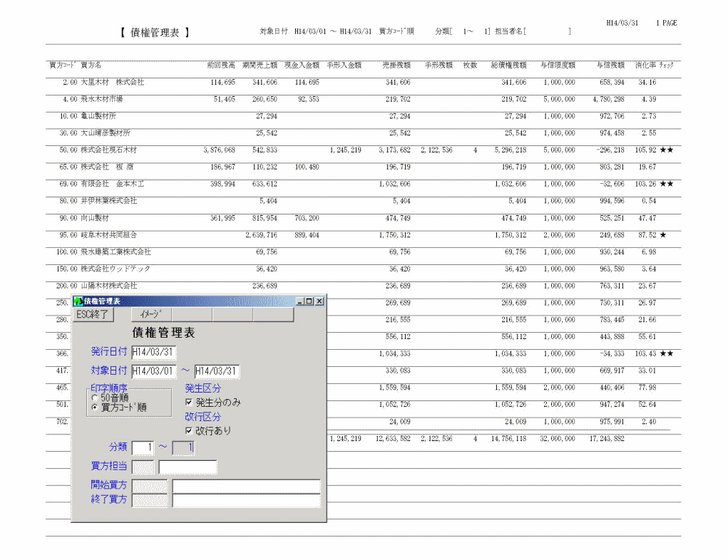Viewport: 728px width, 560px height.
Task: Click the 消化率 column header
Action: (645, 66)
